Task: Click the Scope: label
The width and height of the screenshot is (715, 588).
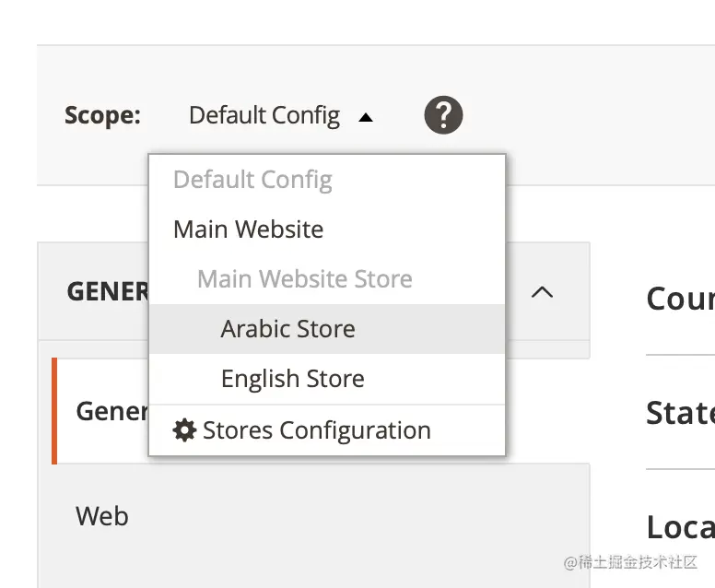Action: [x=102, y=115]
